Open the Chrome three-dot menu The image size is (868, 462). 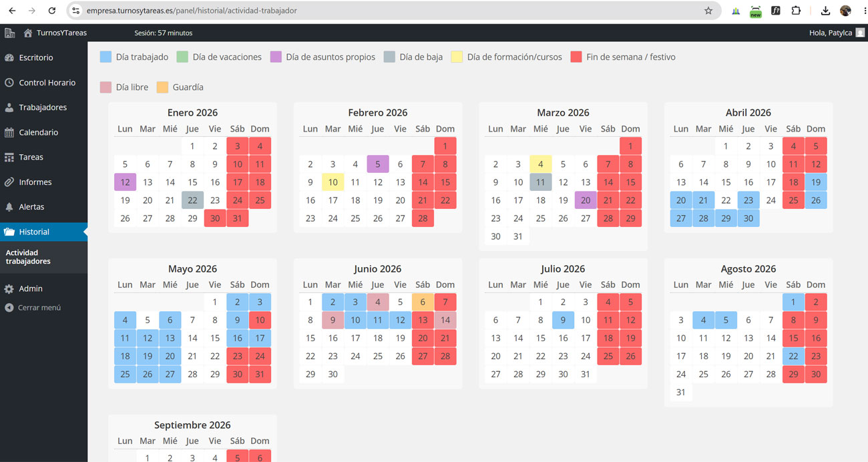[x=865, y=11]
